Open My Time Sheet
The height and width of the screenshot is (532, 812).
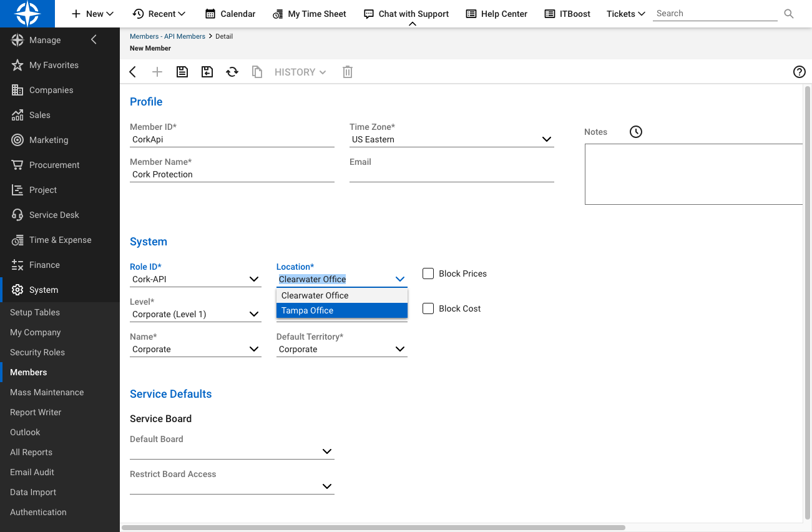pos(310,14)
